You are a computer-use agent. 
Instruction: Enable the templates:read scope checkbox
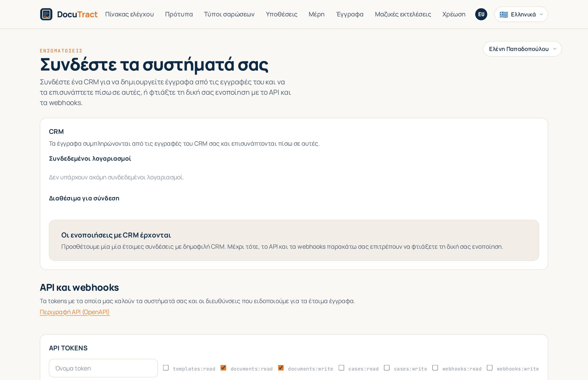[166, 368]
